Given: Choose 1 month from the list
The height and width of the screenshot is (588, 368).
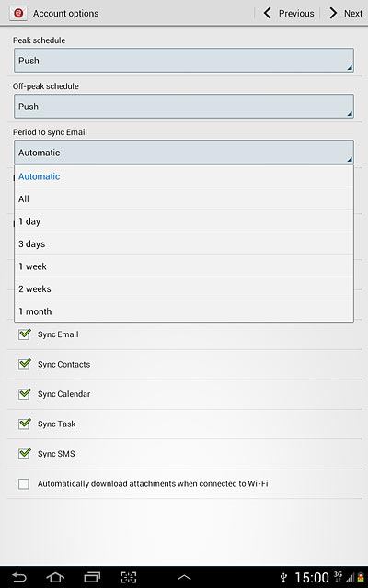Looking at the screenshot, I should coord(184,311).
